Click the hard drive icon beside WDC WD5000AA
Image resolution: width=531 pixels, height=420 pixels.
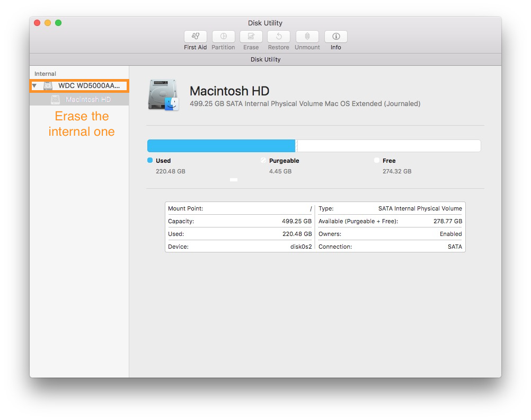47,85
